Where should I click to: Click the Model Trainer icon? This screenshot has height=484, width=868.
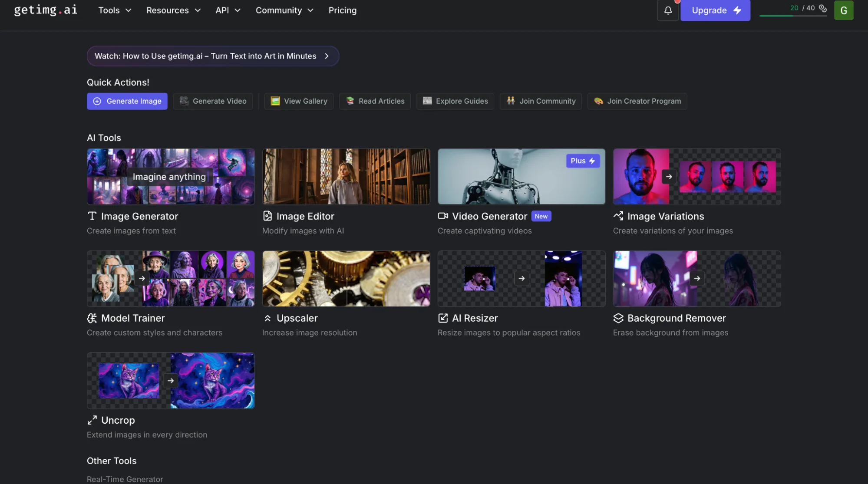pyautogui.click(x=92, y=318)
